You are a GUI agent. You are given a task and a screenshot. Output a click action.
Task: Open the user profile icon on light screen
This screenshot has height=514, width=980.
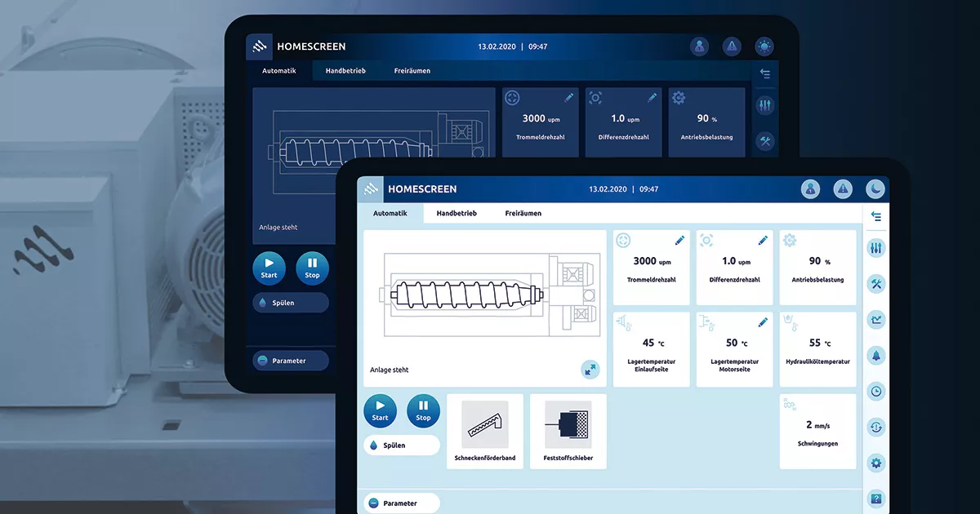tap(810, 189)
